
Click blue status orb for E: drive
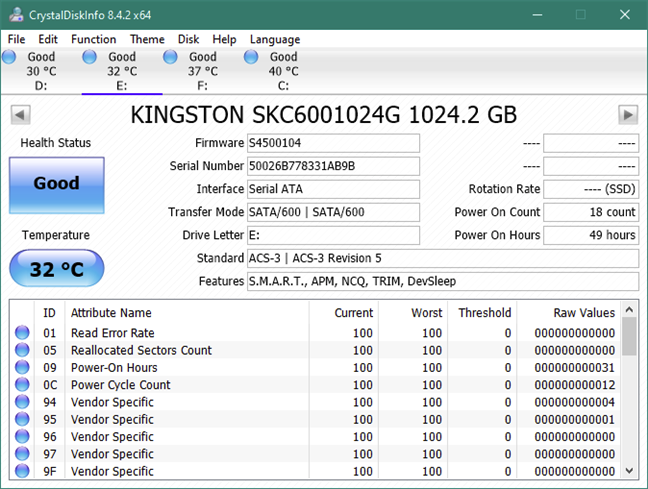89,57
